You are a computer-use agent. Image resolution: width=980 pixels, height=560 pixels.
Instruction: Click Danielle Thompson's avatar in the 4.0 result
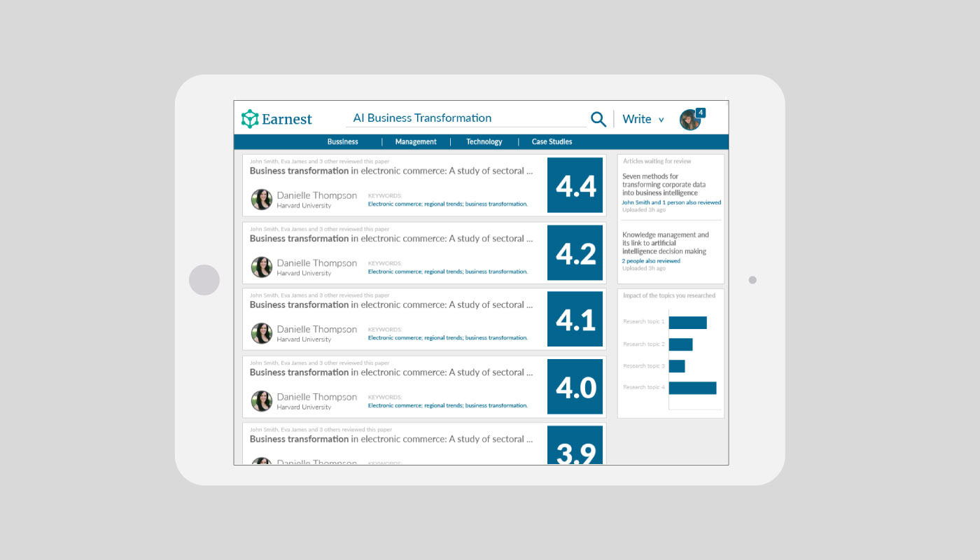point(262,401)
